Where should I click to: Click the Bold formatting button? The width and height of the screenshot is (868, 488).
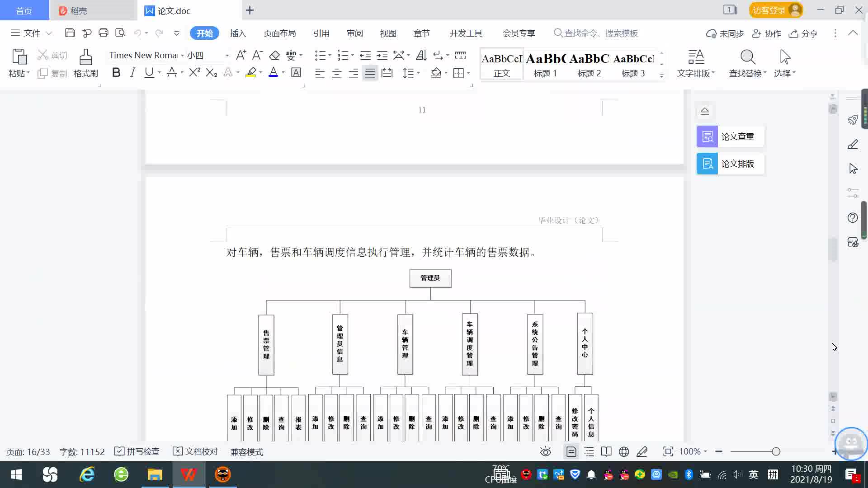[x=116, y=73]
